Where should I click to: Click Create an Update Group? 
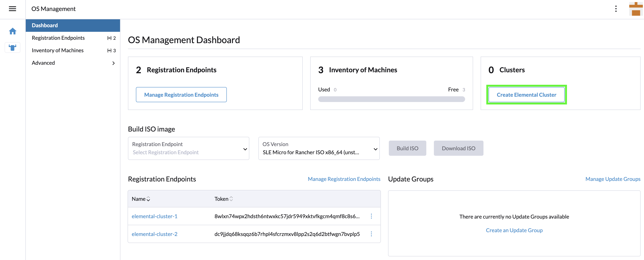(514, 230)
